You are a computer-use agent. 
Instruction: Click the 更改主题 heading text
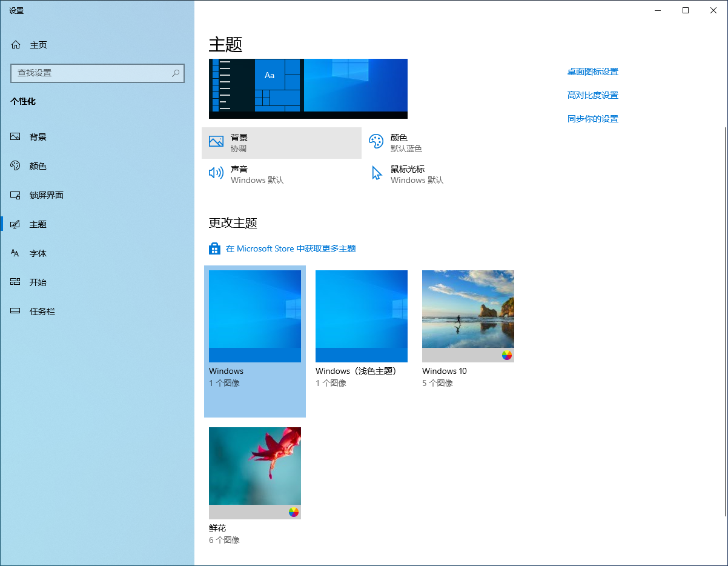tap(233, 223)
